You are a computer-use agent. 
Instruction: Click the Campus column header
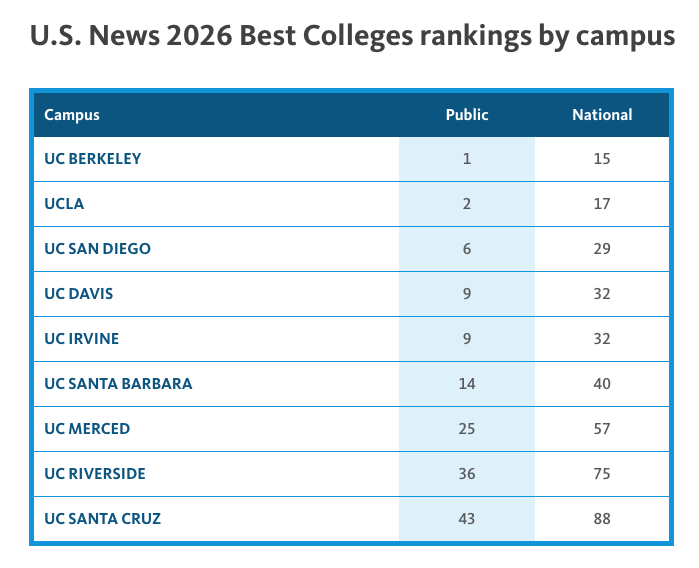(72, 114)
